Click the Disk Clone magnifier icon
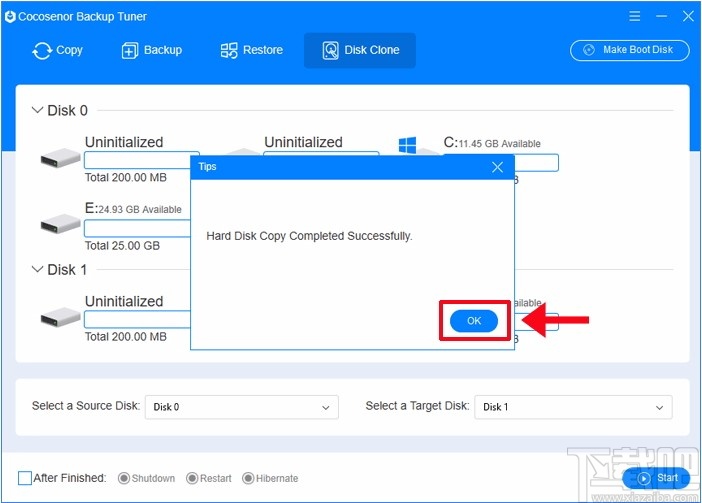The width and height of the screenshot is (702, 503). tap(330, 51)
